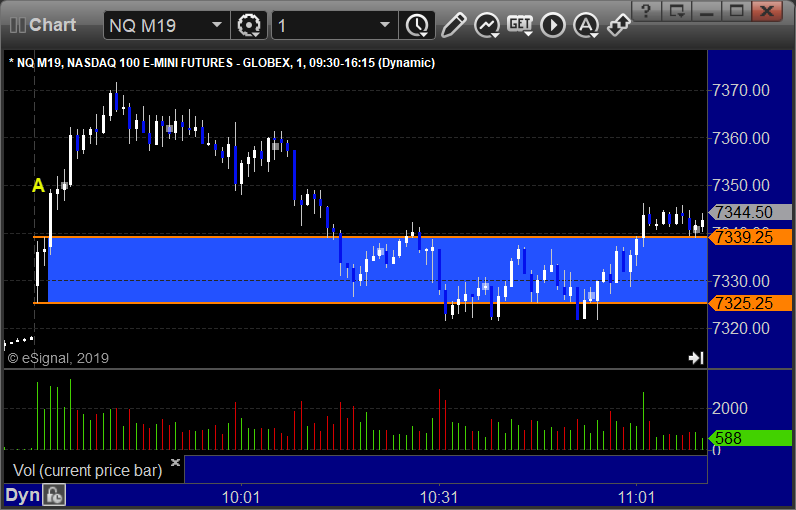Click the green volume label 588

pyautogui.click(x=750, y=437)
